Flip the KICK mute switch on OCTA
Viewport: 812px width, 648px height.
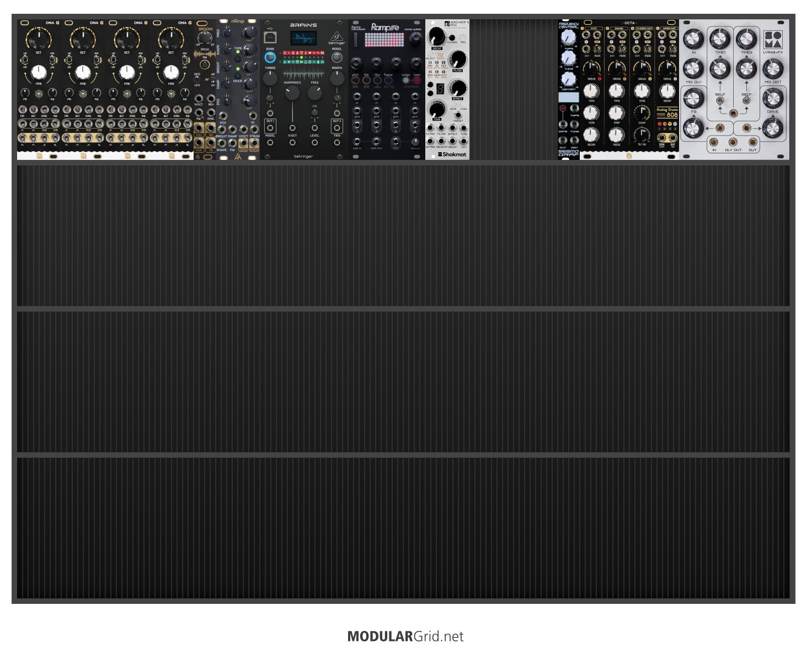click(597, 49)
